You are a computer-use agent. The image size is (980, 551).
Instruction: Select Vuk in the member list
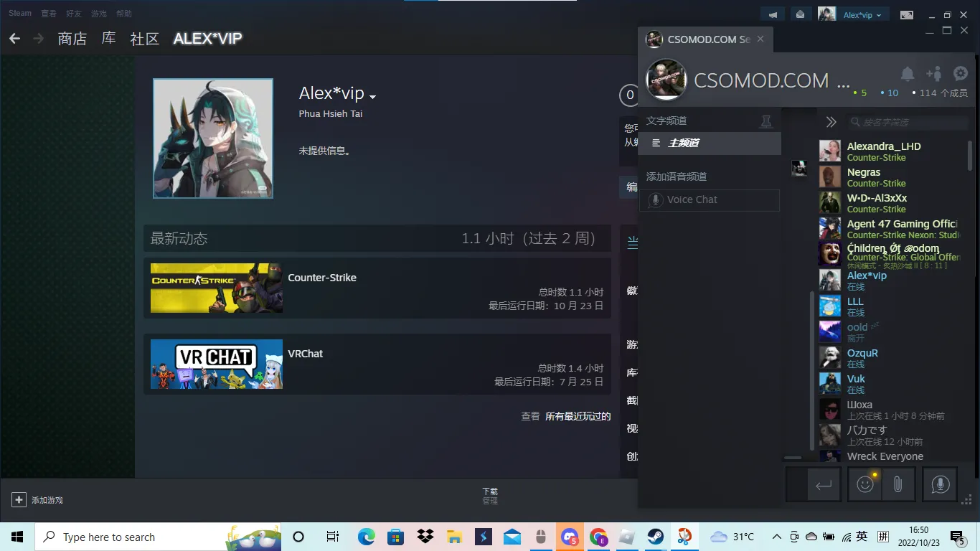889,384
